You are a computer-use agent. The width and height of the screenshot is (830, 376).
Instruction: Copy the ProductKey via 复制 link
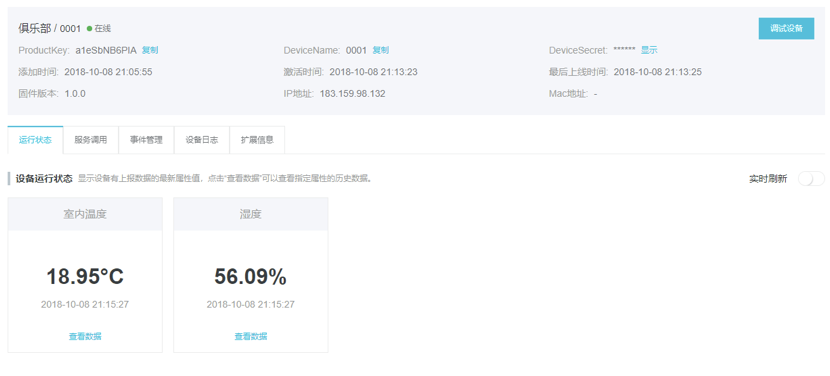click(150, 50)
